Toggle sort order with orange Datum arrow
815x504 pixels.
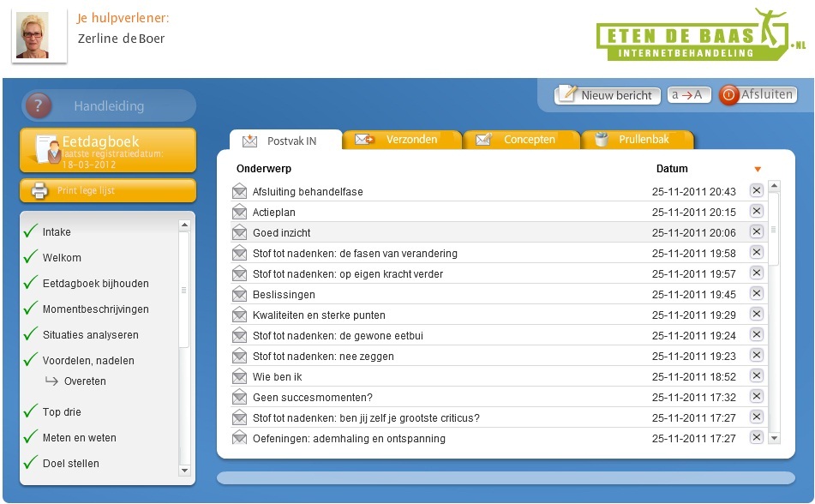point(757,169)
